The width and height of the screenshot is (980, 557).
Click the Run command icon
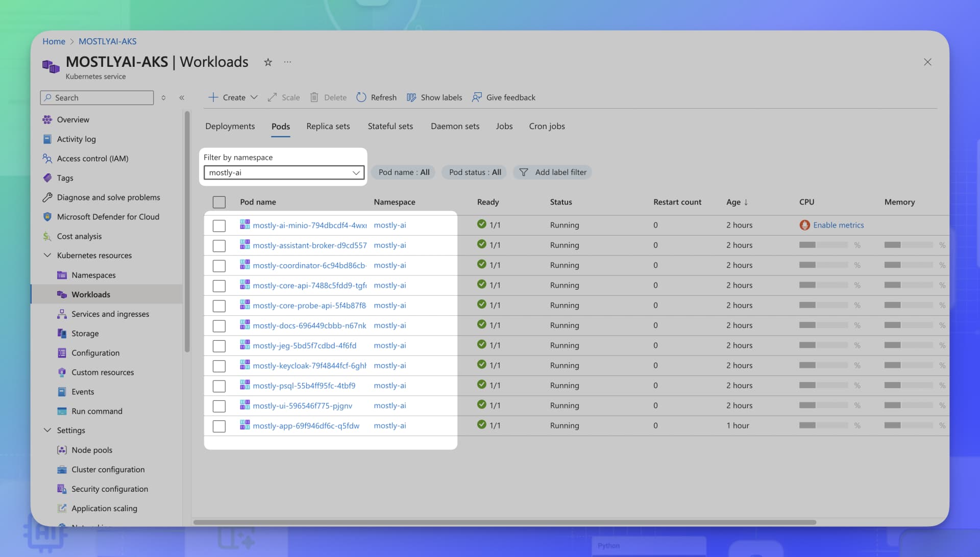coord(62,411)
